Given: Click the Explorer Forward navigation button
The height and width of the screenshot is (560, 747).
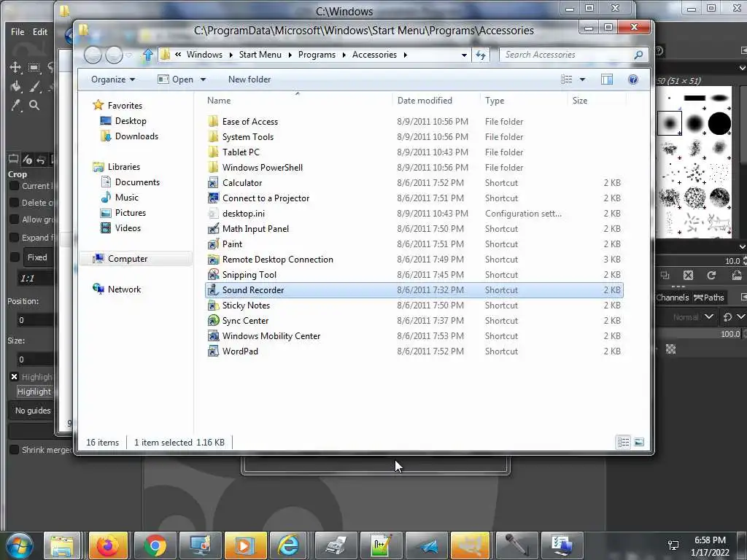Looking at the screenshot, I should (x=114, y=55).
